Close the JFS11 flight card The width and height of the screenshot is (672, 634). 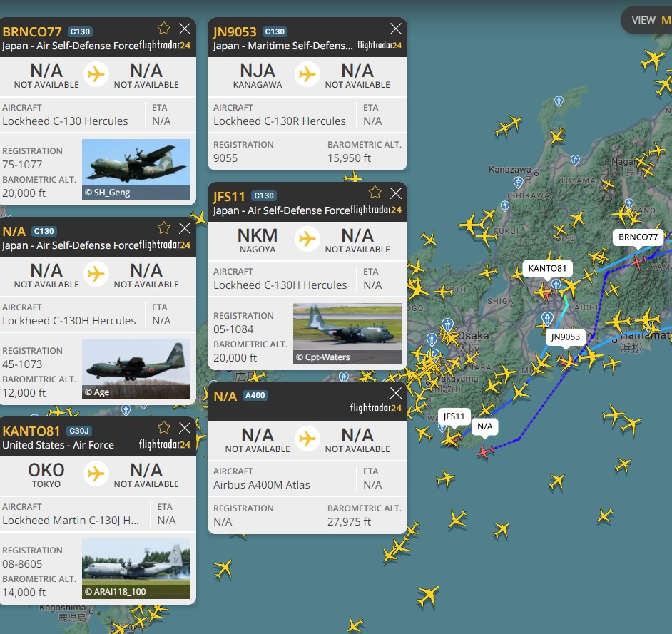(396, 193)
